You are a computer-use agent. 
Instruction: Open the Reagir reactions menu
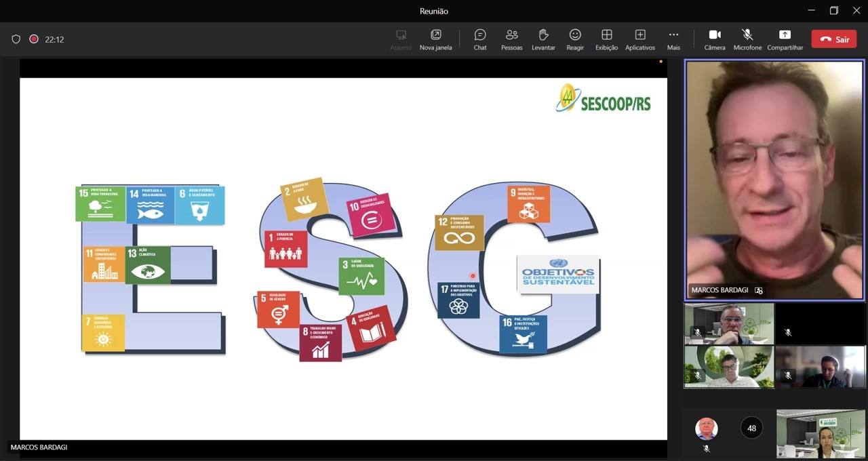pos(575,39)
